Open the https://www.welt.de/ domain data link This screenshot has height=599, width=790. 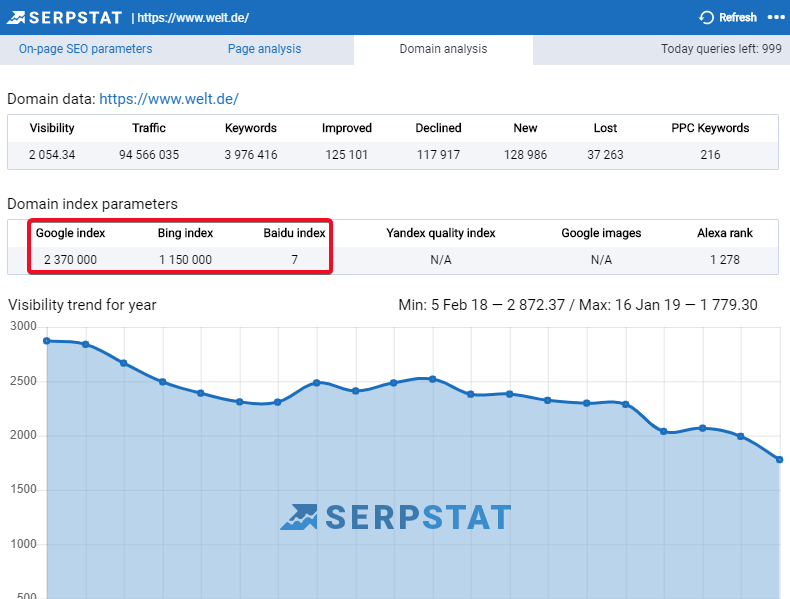point(169,99)
